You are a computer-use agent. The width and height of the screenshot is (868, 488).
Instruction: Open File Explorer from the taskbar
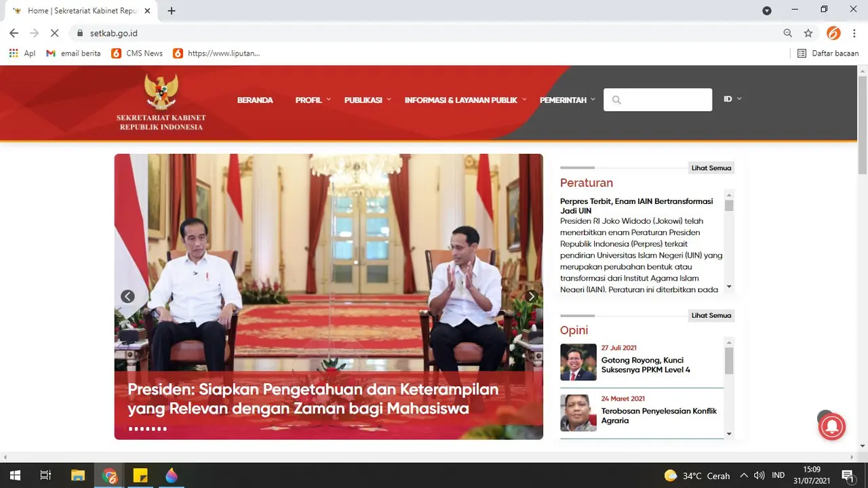point(77,475)
